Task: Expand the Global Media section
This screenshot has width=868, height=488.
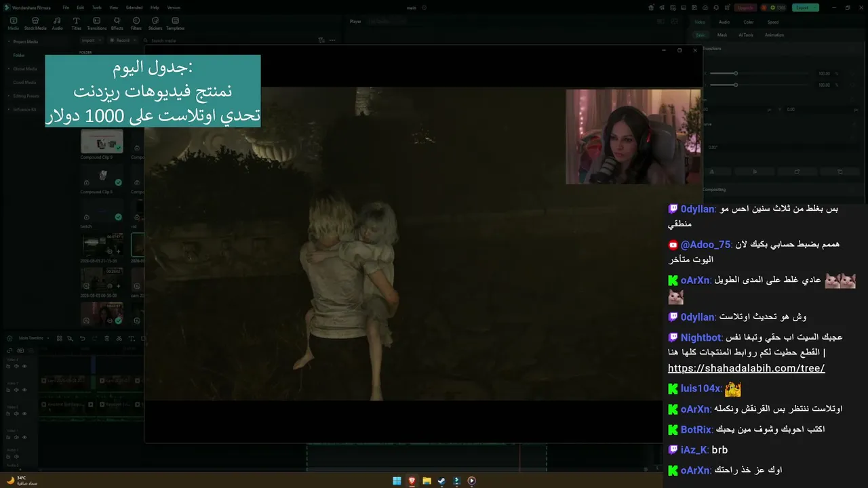Action: (9, 68)
